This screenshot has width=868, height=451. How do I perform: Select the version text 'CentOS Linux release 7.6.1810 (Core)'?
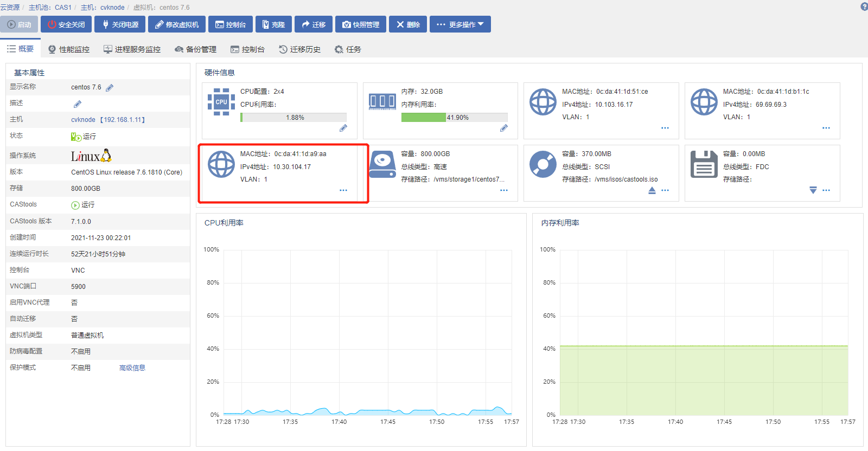pyautogui.click(x=126, y=172)
